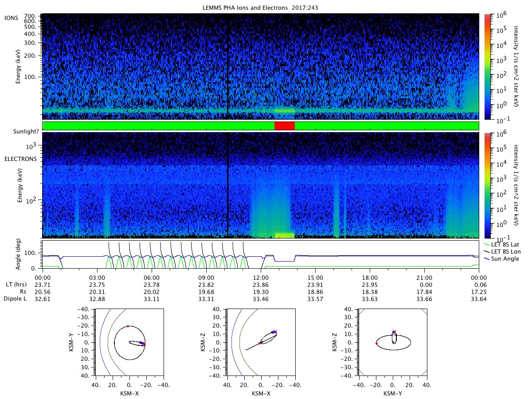Click the 12:00 time axis label
Viewport: 532px width, 399px height.
click(x=261, y=277)
